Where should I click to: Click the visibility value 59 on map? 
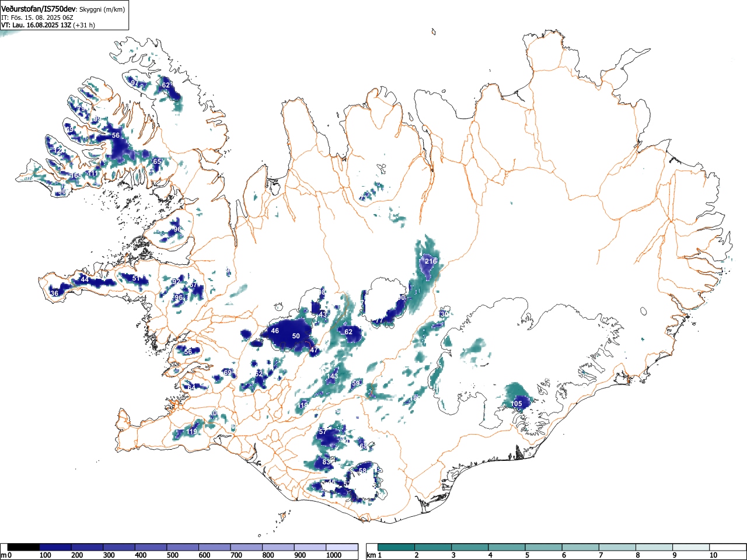356,383
